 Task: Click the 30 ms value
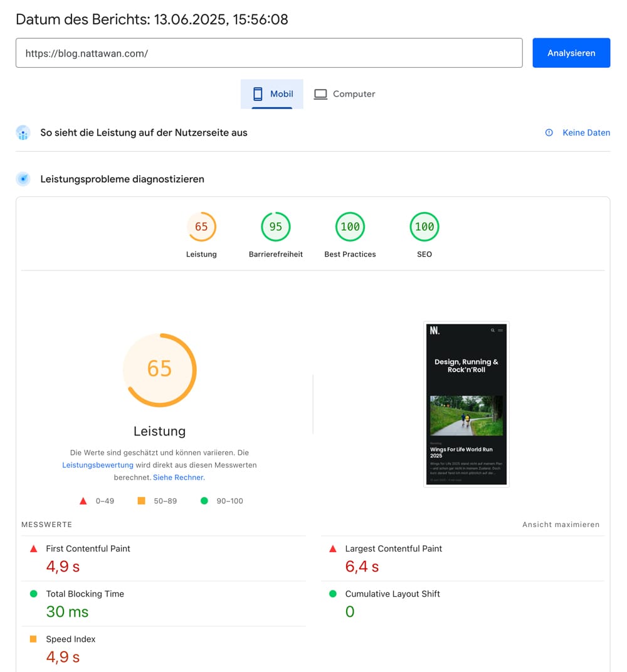point(67,612)
